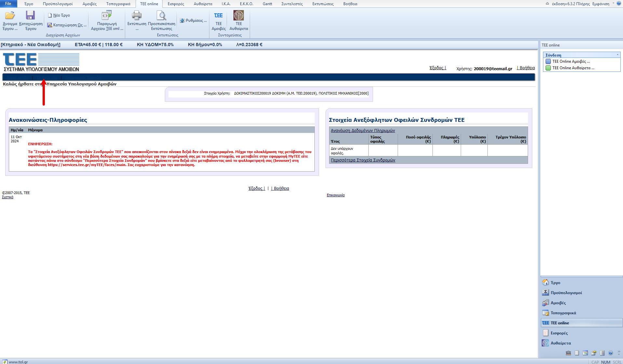Image resolution: width=623 pixels, height=364 pixels.
Task: Select Προϋπολογισμοί in the navigation pane
Action: coord(566,293)
